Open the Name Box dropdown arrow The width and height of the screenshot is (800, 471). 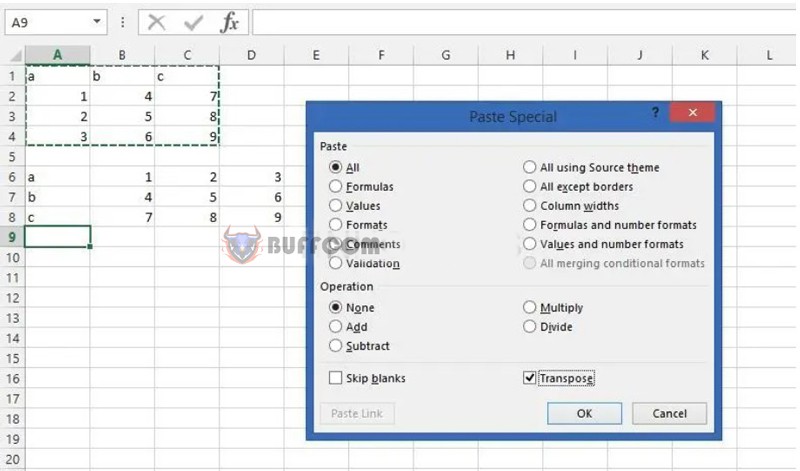click(96, 22)
